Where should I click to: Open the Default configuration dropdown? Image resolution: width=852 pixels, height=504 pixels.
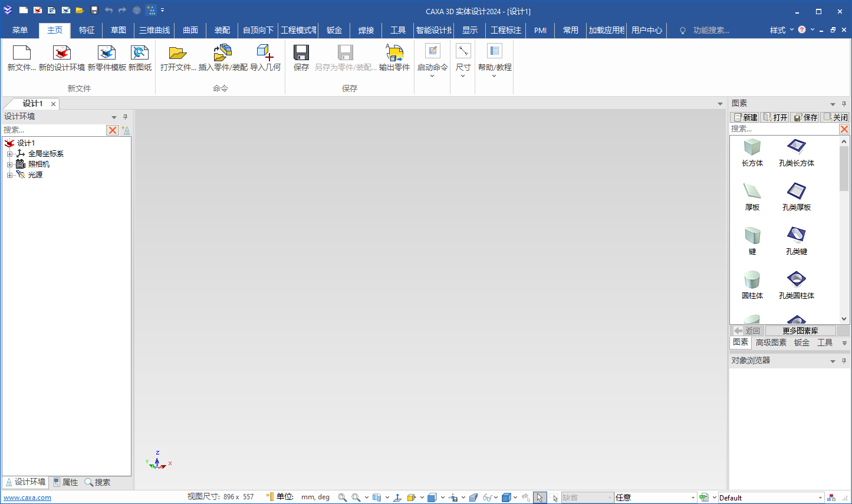(x=820, y=498)
